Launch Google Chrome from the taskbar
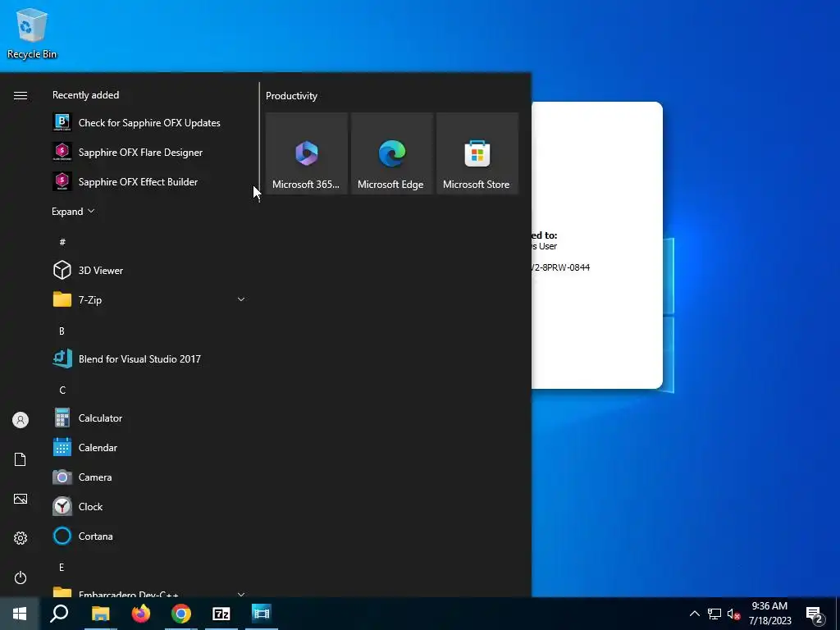This screenshot has height=630, width=840. 181,614
